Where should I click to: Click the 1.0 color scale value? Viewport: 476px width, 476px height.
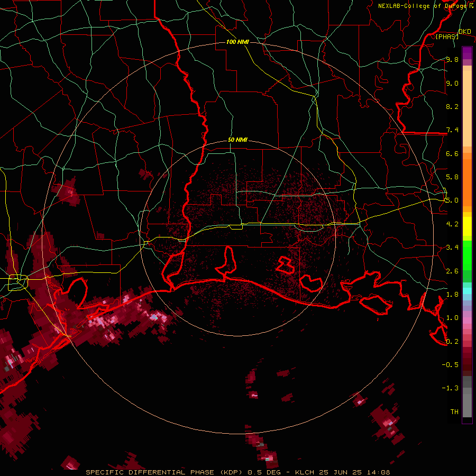click(x=452, y=318)
